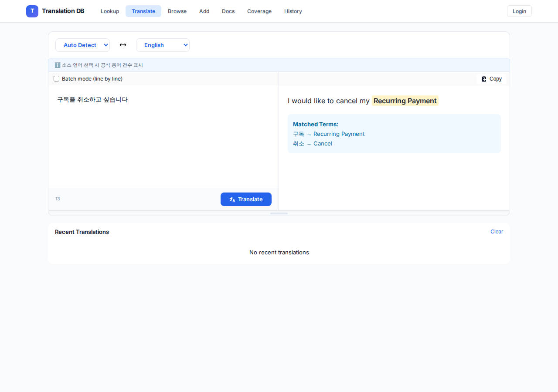Open the English target language dropdown
Screen dimensions: 558x392
point(163,45)
